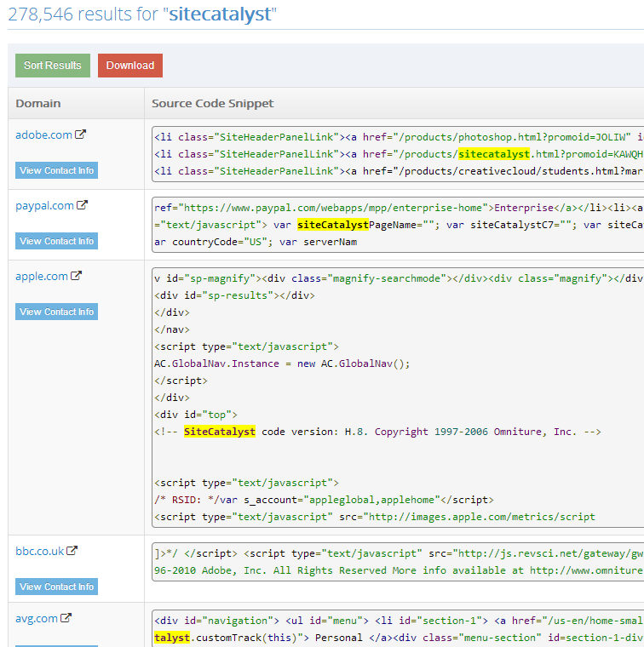The height and width of the screenshot is (647, 644).
Task: Click the images.apple.com/metrics/script code line
Action: (x=375, y=517)
